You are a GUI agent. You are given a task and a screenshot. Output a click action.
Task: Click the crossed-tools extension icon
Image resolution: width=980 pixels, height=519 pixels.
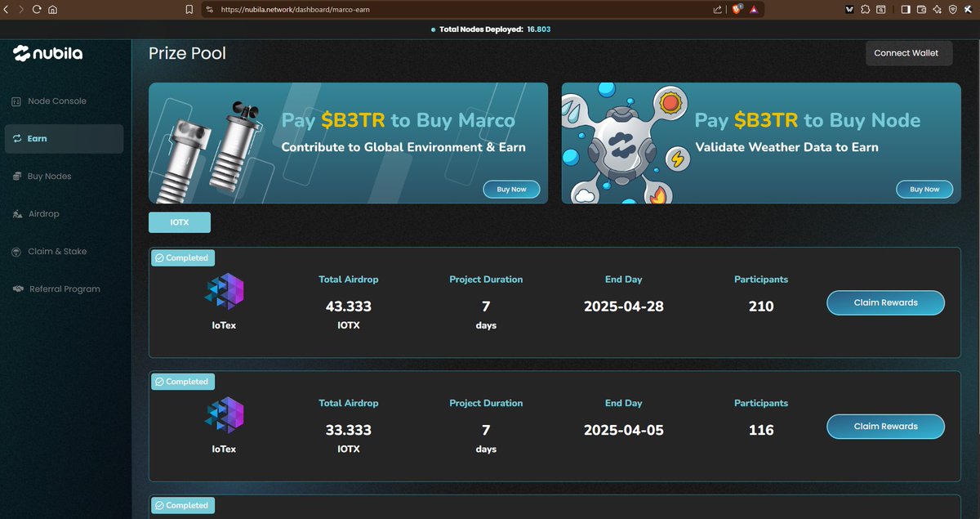point(968,10)
